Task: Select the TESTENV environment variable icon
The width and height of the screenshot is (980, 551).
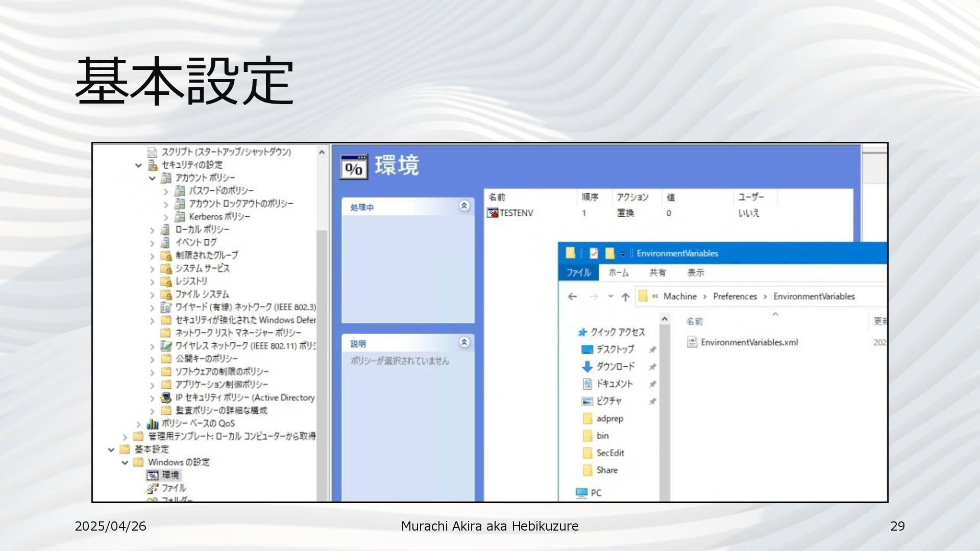Action: click(x=493, y=213)
